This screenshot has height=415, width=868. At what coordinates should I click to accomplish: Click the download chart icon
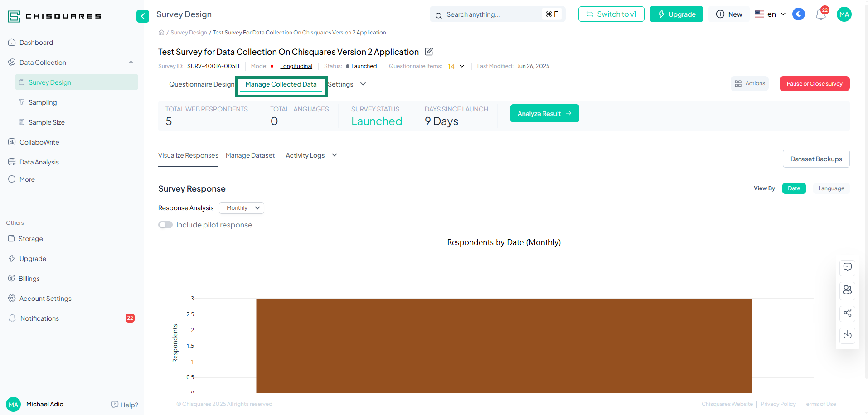point(847,335)
